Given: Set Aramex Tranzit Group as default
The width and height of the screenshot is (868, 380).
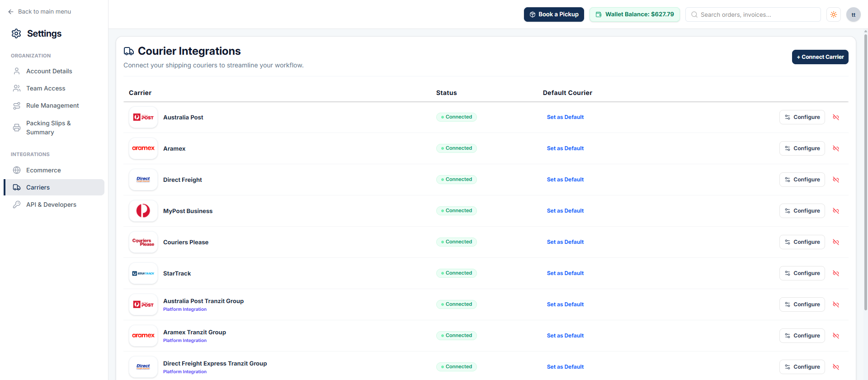Looking at the screenshot, I should click(x=565, y=336).
